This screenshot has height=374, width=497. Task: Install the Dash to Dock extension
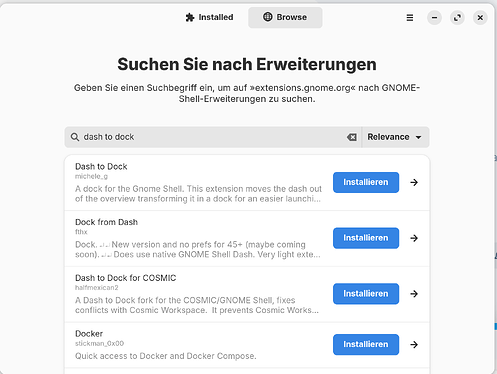366,182
